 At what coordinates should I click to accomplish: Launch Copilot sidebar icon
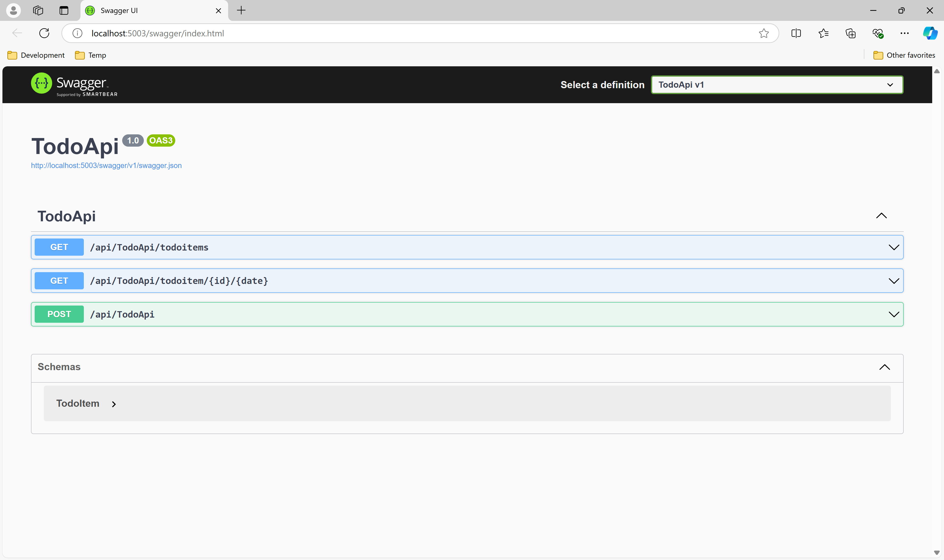point(930,33)
